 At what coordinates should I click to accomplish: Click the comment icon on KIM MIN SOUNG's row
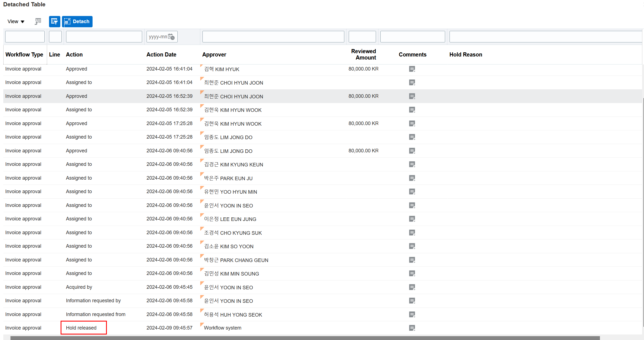point(412,273)
